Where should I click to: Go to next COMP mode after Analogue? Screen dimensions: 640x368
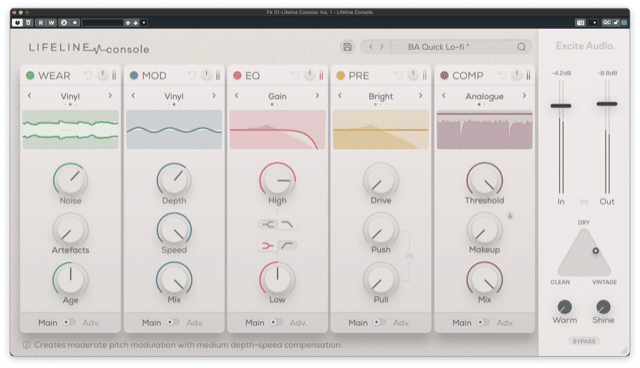[524, 96]
